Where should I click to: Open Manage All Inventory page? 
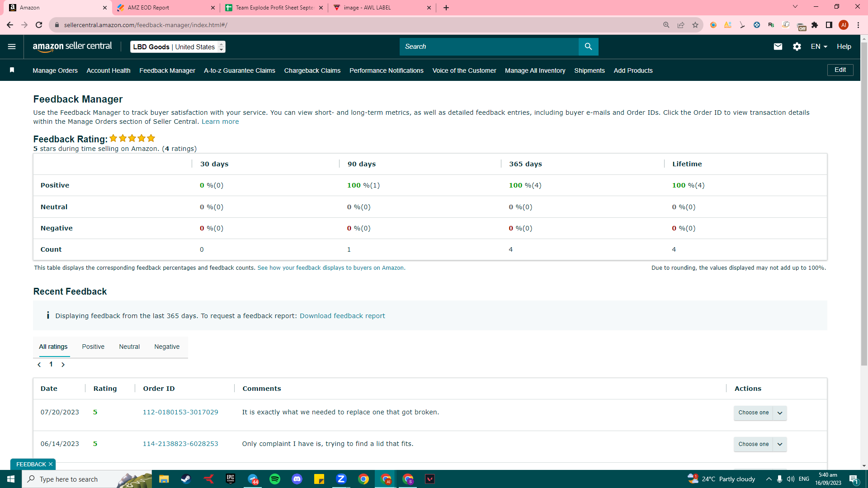tap(535, 70)
